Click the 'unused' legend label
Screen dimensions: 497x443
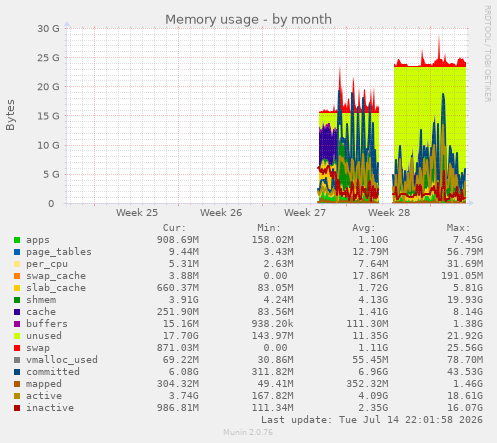tap(44, 336)
